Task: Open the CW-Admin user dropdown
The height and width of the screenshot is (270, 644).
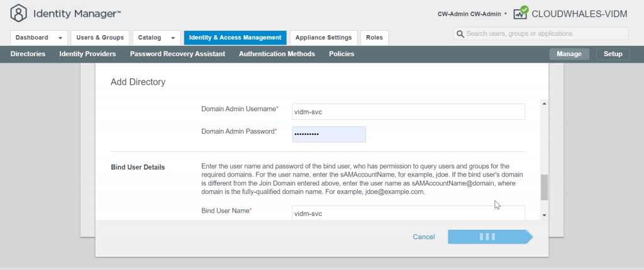Action: (x=472, y=14)
